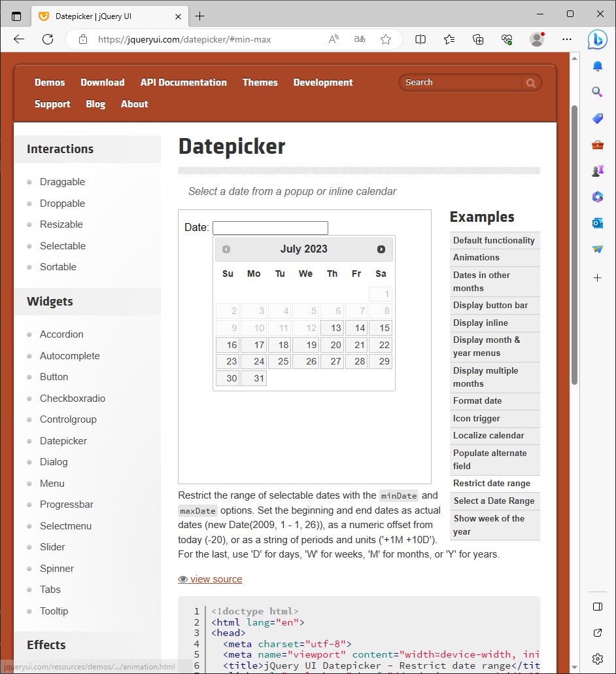
Task: Open the Download nav item
Action: [103, 82]
